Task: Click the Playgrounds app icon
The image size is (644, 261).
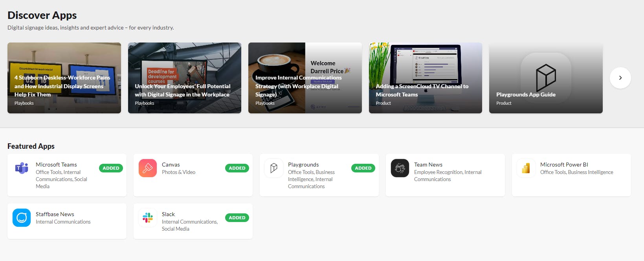Action: pos(274,168)
